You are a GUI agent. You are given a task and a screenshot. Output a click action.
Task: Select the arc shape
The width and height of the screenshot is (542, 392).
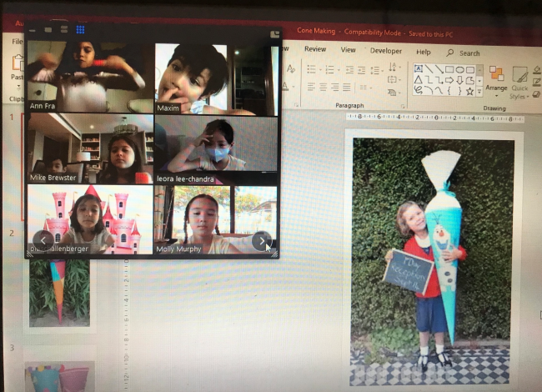click(429, 91)
